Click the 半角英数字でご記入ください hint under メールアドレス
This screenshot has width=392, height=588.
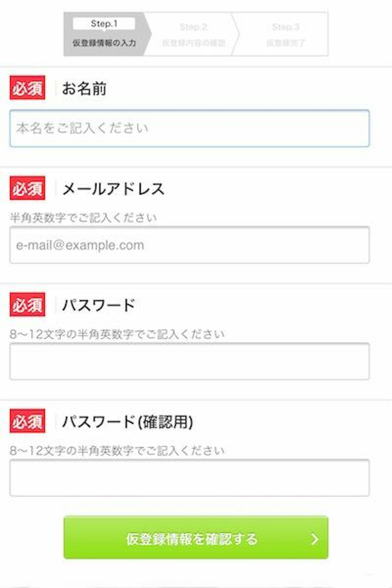83,218
